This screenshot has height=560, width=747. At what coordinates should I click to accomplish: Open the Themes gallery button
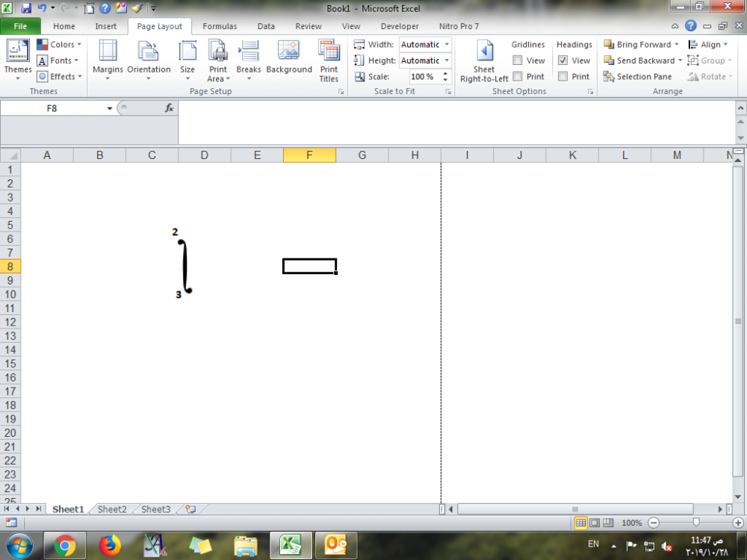click(x=18, y=59)
